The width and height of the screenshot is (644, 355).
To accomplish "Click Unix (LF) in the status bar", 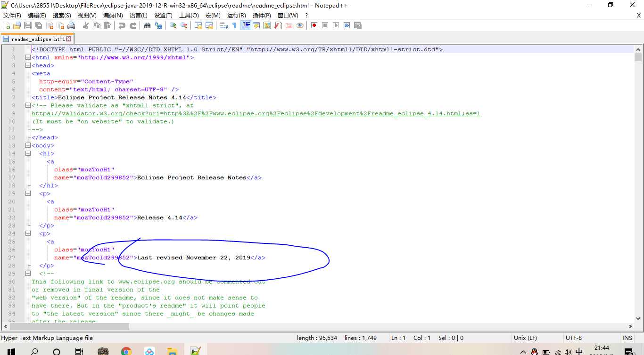I will [x=526, y=338].
